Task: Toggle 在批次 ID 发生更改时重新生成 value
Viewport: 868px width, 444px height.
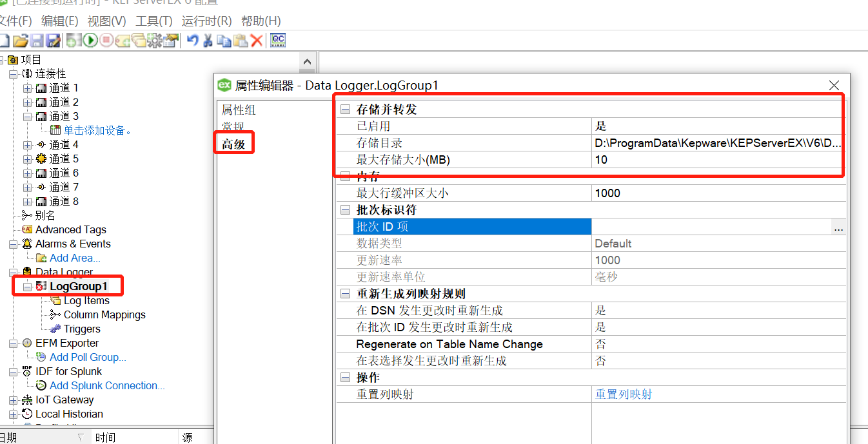Action: 718,327
